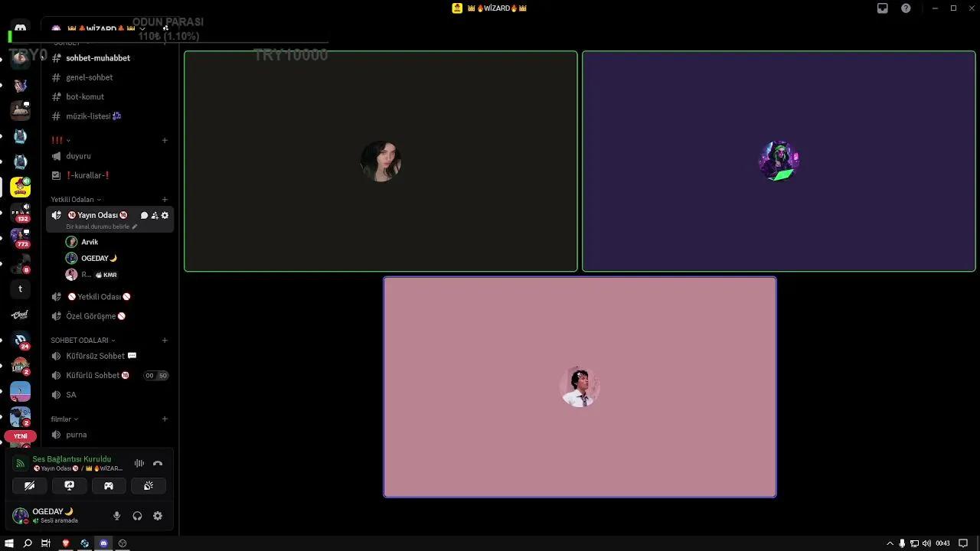
Task: Open voice connection details signal icon
Action: (21, 463)
